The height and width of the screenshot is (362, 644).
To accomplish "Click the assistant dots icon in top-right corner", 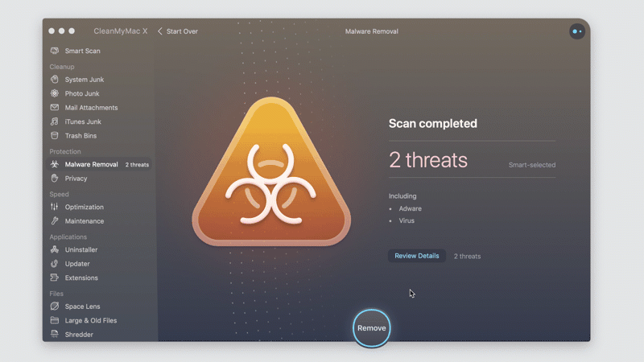I will [x=577, y=31].
